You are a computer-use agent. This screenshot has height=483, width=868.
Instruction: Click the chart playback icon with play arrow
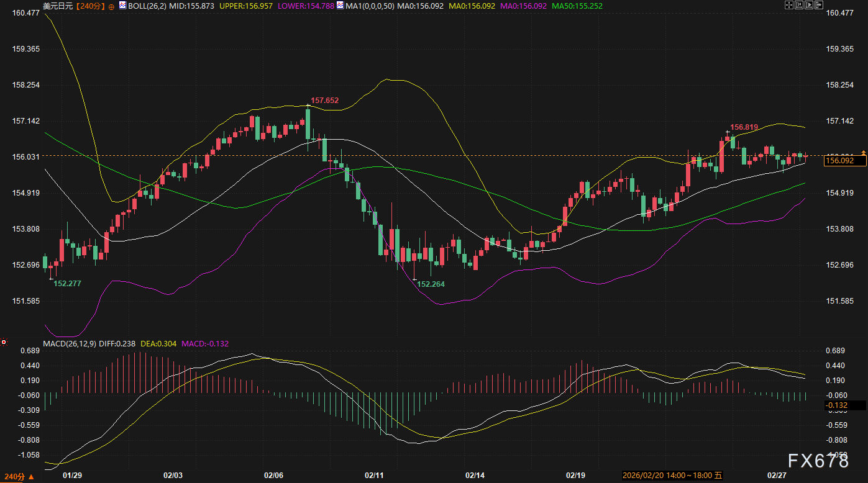(x=810, y=5)
